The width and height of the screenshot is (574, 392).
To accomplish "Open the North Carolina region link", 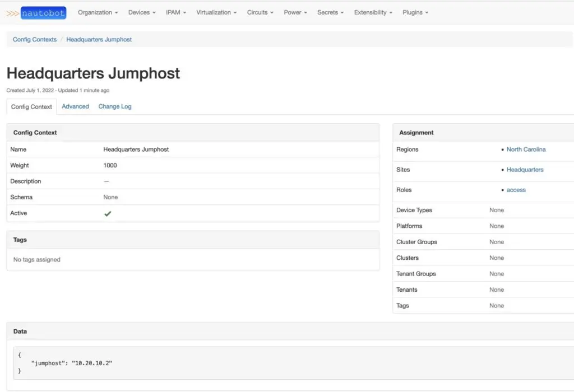I will (x=526, y=149).
